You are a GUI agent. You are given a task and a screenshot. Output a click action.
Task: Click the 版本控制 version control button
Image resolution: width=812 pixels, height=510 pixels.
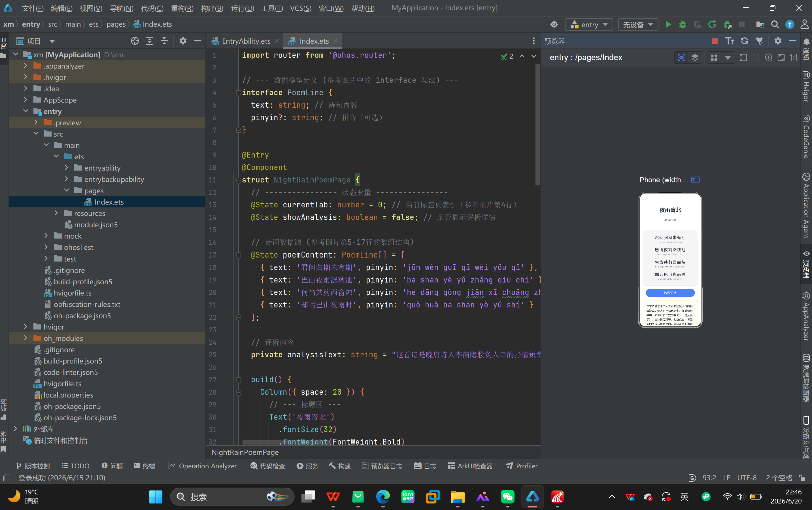33,466
